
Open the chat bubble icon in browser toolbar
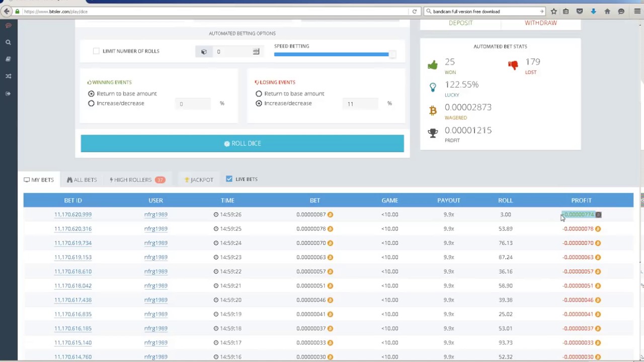point(621,11)
